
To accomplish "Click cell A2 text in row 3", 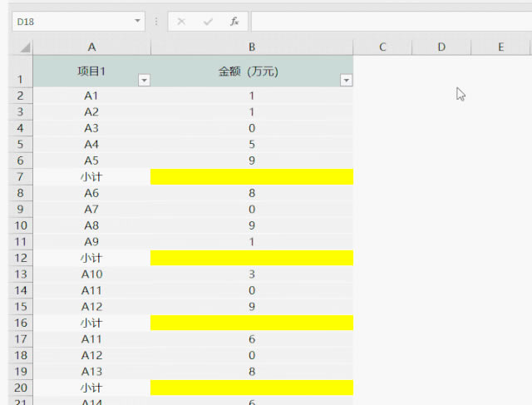I will tap(91, 112).
